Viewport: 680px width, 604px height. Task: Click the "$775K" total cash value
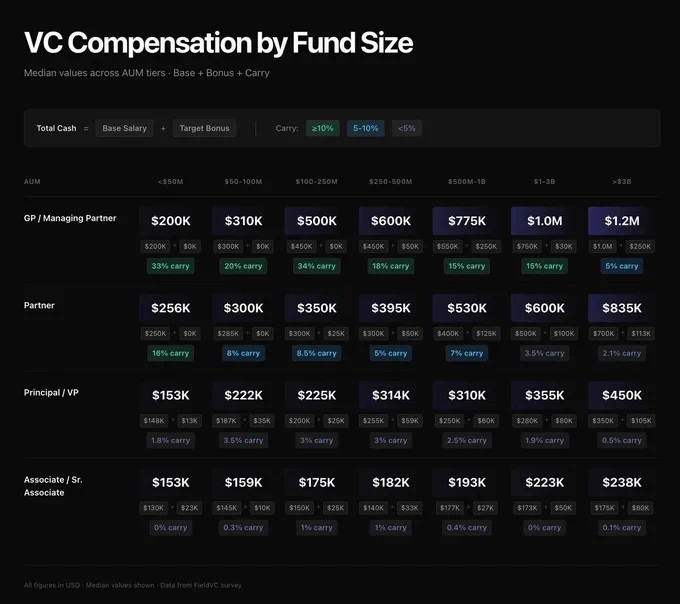pos(467,221)
